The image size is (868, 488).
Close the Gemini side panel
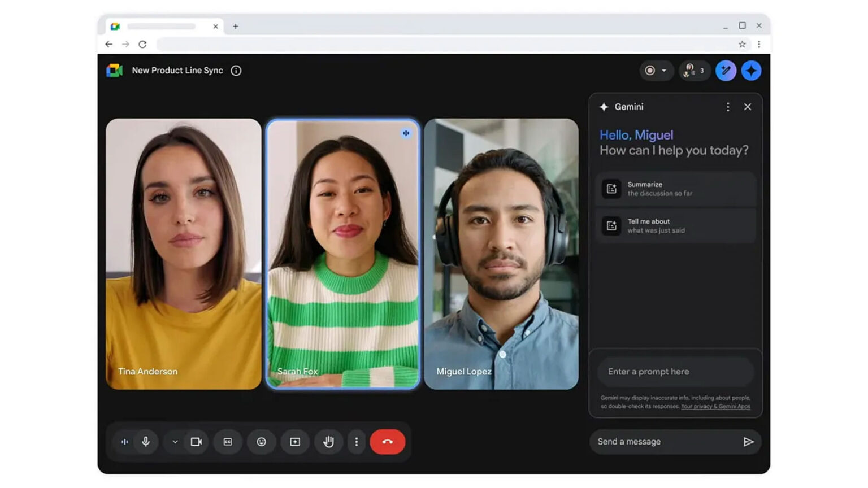[x=748, y=107]
